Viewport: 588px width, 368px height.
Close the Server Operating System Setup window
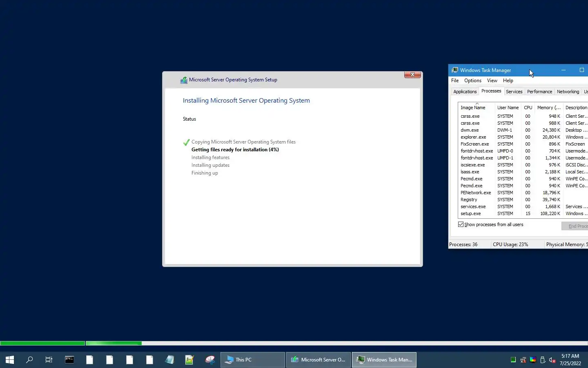point(412,74)
